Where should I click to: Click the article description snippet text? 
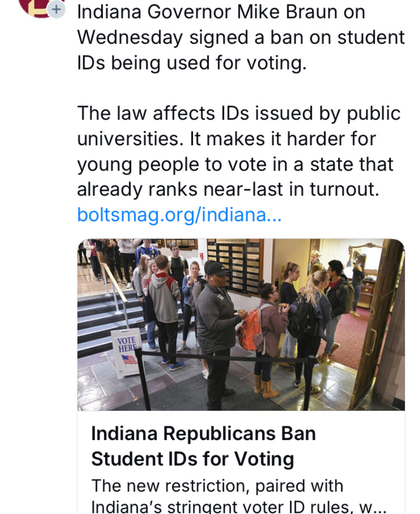click(x=238, y=495)
